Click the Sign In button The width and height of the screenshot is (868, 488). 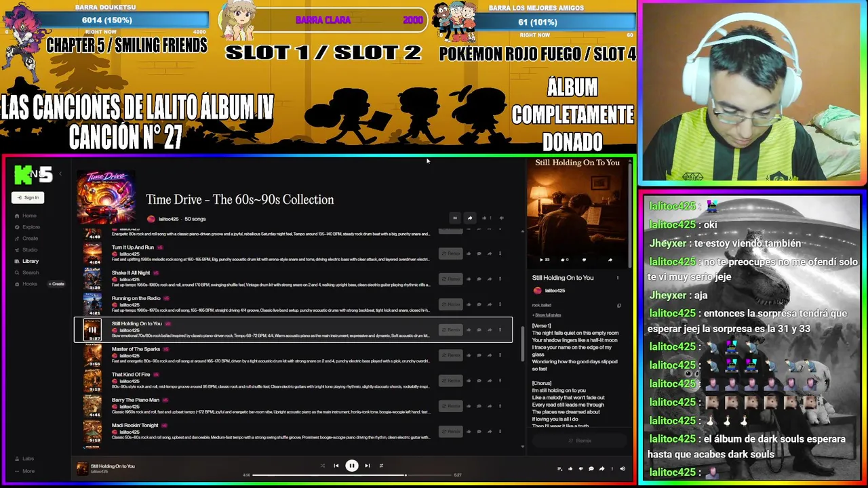point(28,197)
